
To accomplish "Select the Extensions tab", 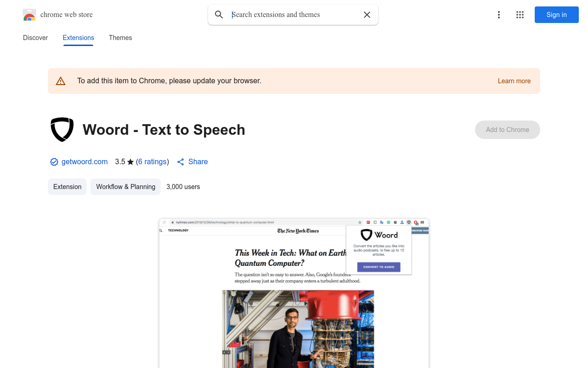I will point(79,38).
